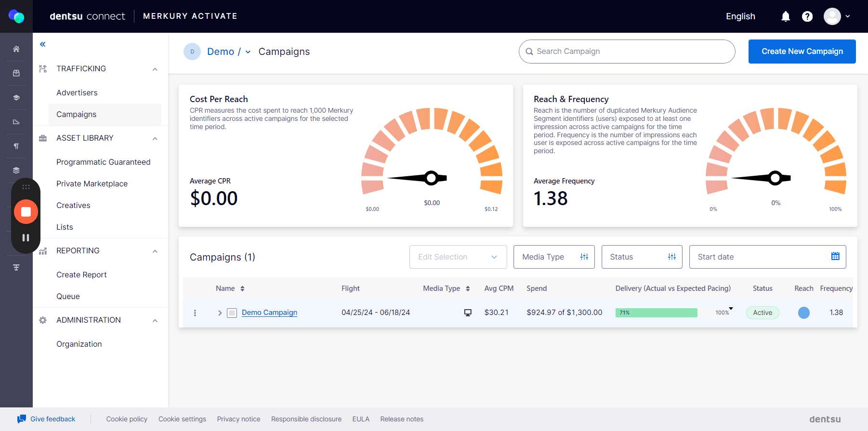The height and width of the screenshot is (431, 868).
Task: Go to the report Queue
Action: (x=68, y=296)
